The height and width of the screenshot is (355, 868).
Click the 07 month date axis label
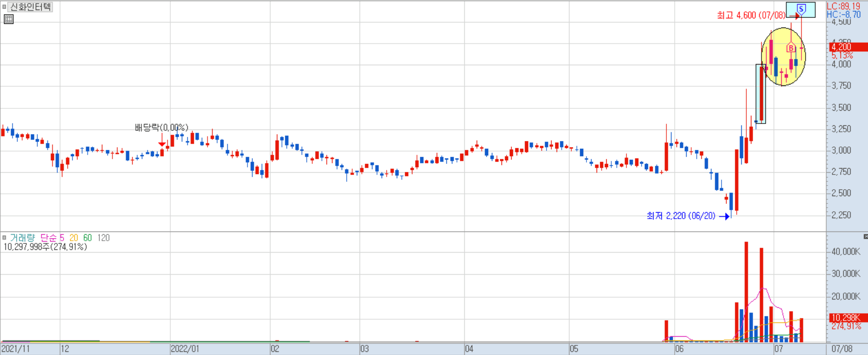click(778, 349)
